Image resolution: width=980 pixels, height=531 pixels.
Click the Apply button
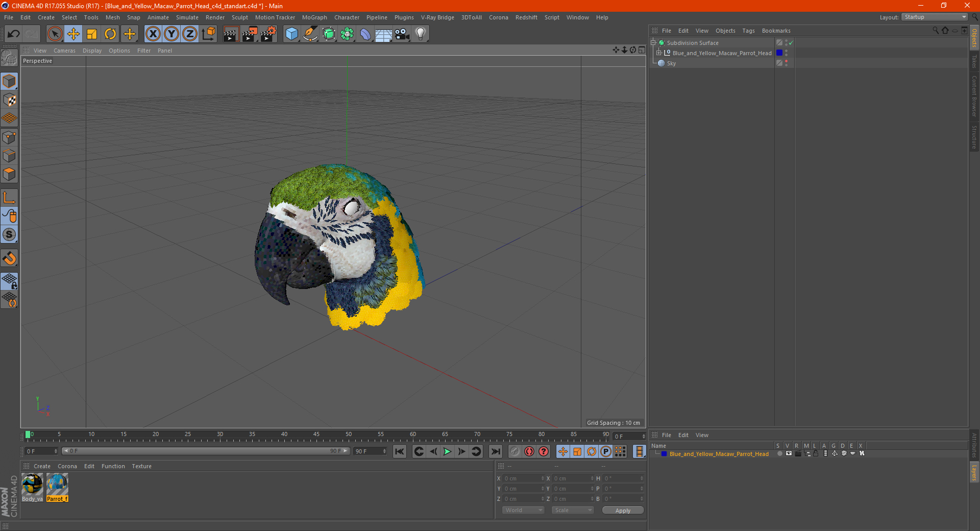(x=623, y=510)
